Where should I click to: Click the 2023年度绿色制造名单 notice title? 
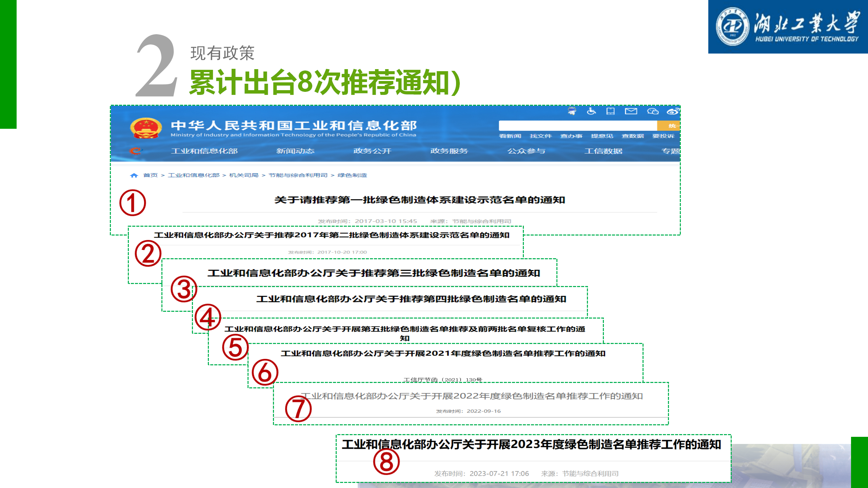[x=531, y=445]
